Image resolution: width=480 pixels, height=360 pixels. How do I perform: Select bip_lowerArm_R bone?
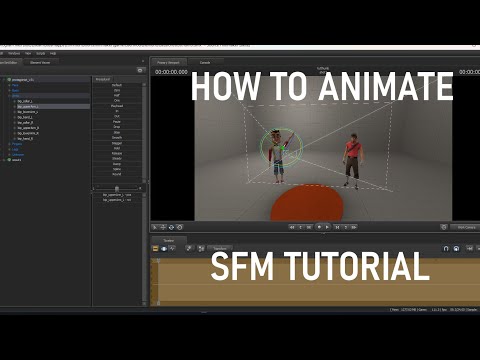(x=28, y=133)
